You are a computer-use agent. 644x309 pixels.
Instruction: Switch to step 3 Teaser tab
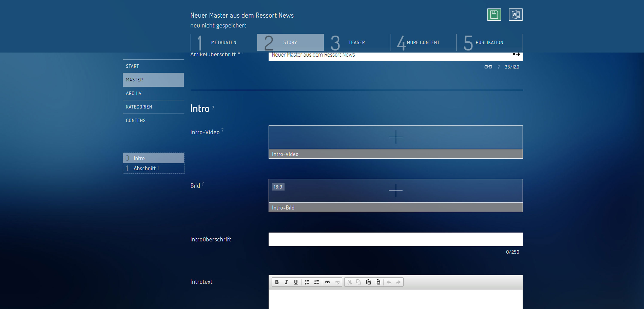pos(357,42)
